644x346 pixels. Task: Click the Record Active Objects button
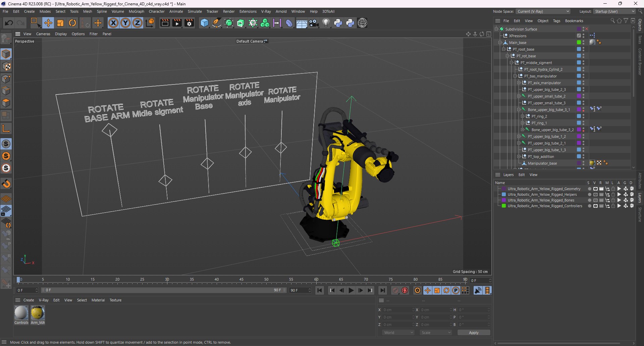tap(395, 290)
